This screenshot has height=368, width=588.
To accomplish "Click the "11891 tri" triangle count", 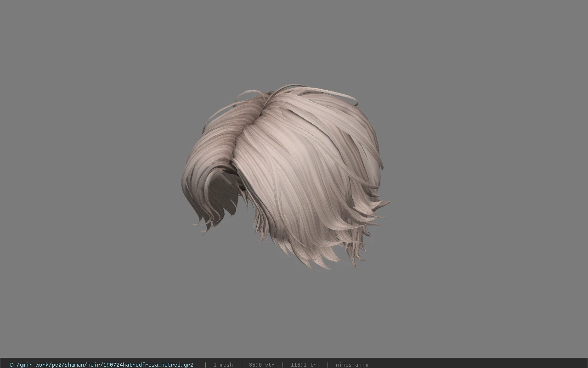I will 305,365.
